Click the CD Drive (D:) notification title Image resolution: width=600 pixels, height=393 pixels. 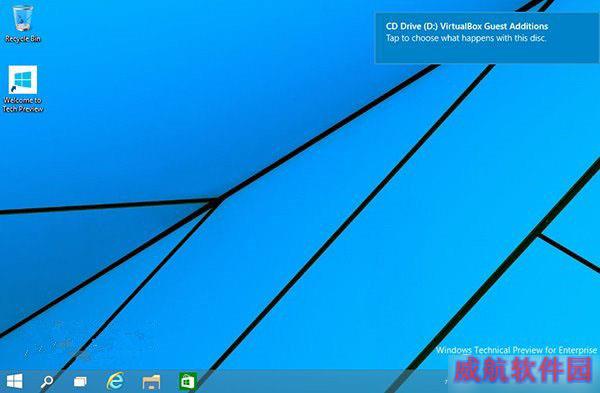click(x=467, y=26)
